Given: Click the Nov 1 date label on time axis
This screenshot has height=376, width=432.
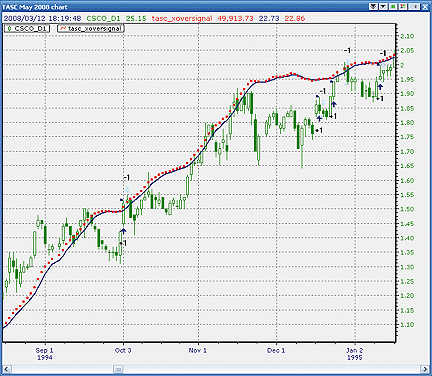Looking at the screenshot, I should click(x=198, y=350).
